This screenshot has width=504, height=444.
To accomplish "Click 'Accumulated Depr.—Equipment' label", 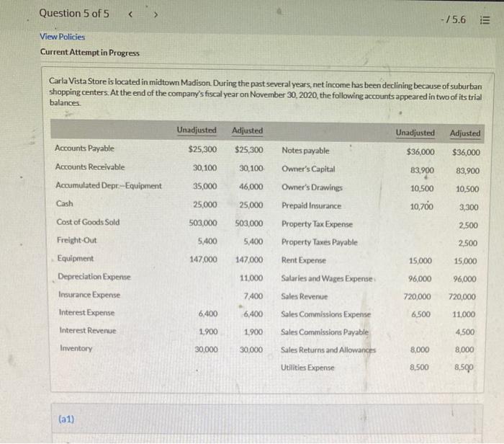I will click(109, 186).
